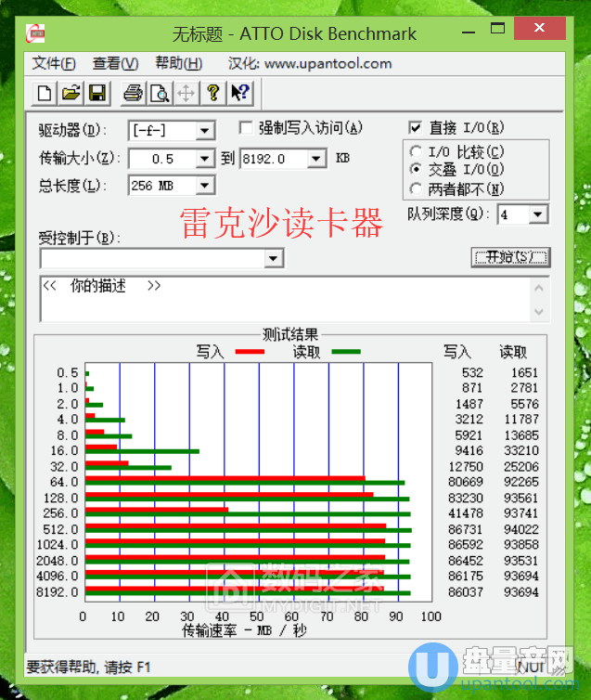Click the 开始 start button
Image resolution: width=591 pixels, height=700 pixels.
click(510, 257)
